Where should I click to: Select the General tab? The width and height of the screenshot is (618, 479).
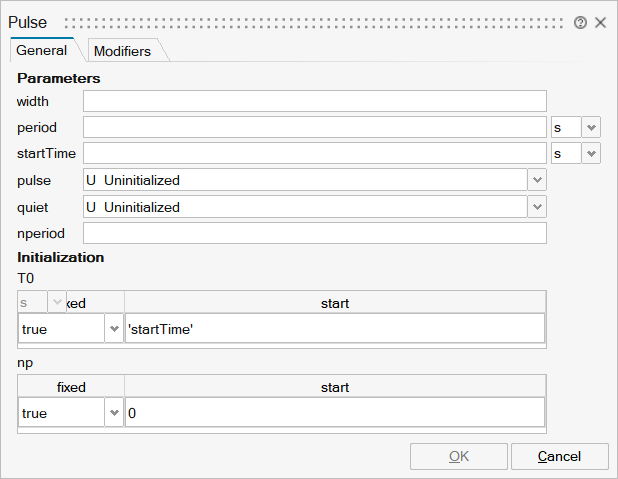(42, 50)
